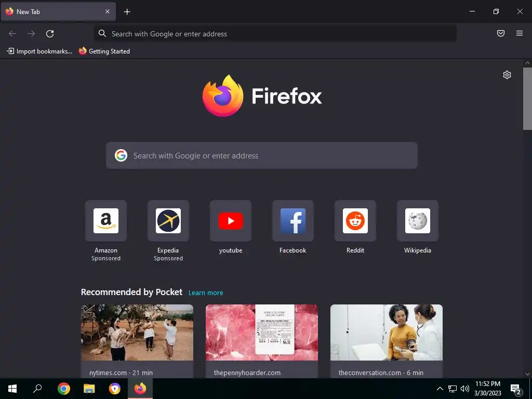The width and height of the screenshot is (532, 399).
Task: Open File Explorer from taskbar
Action: [x=89, y=389]
